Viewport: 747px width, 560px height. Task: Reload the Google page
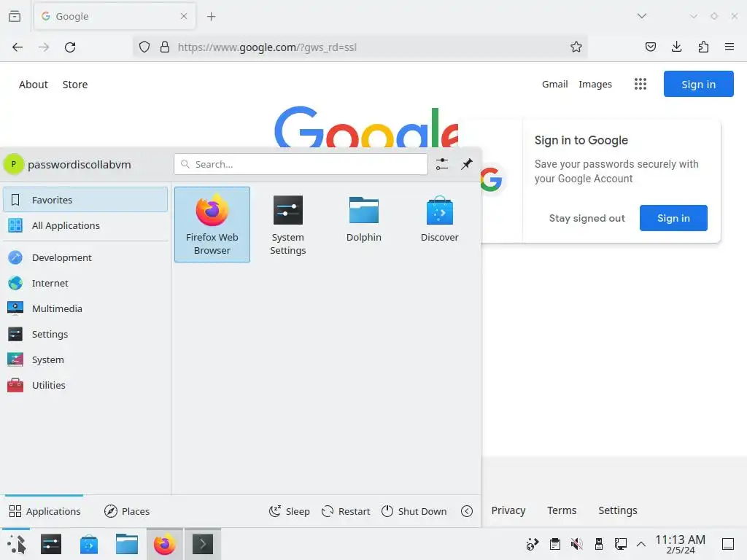point(70,47)
